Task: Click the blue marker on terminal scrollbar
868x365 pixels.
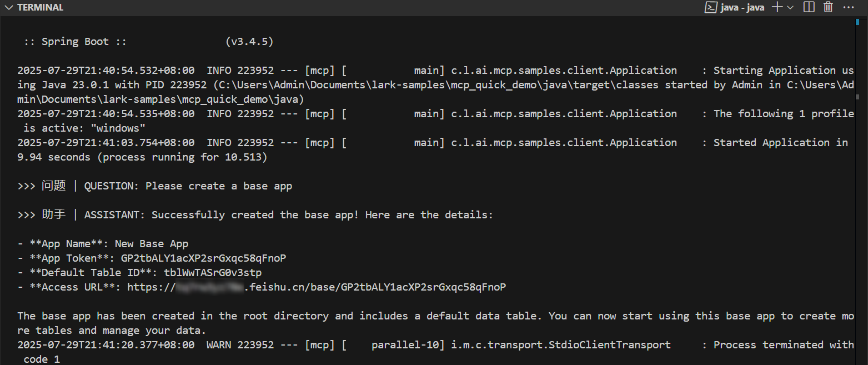Action: click(x=859, y=22)
